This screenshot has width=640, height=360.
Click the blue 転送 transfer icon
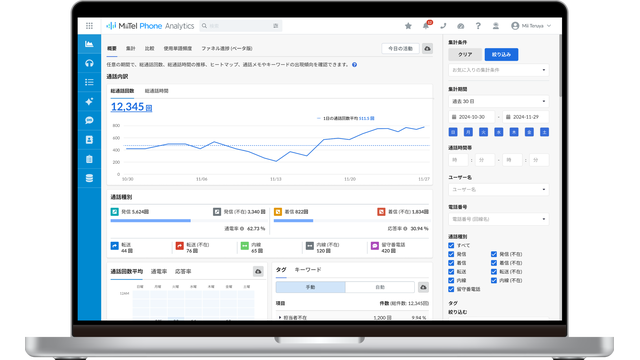[114, 246]
